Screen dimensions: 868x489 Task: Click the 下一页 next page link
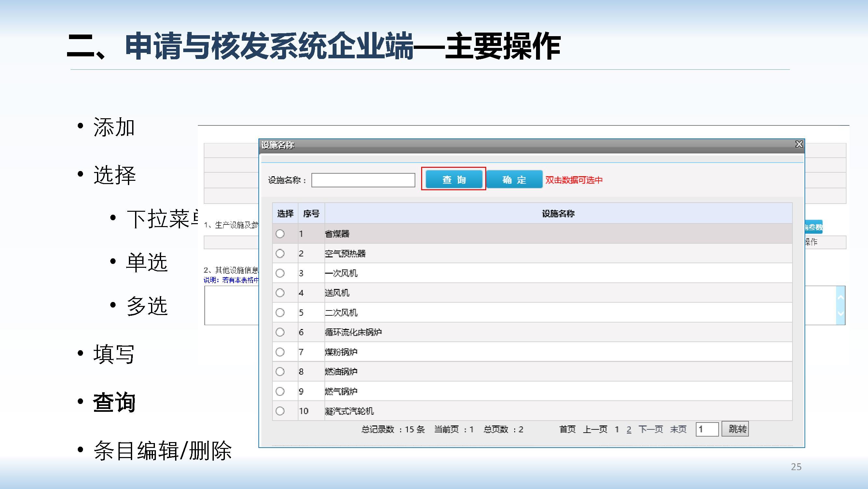click(650, 429)
